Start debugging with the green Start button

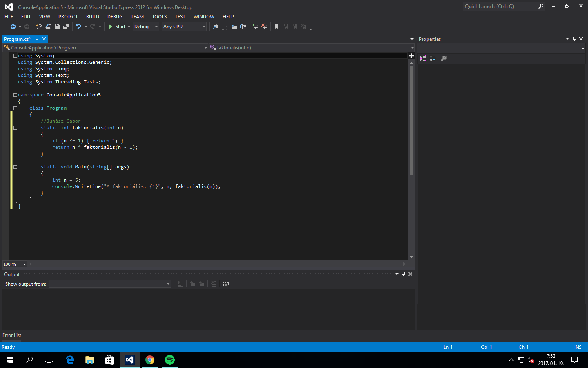pyautogui.click(x=117, y=27)
